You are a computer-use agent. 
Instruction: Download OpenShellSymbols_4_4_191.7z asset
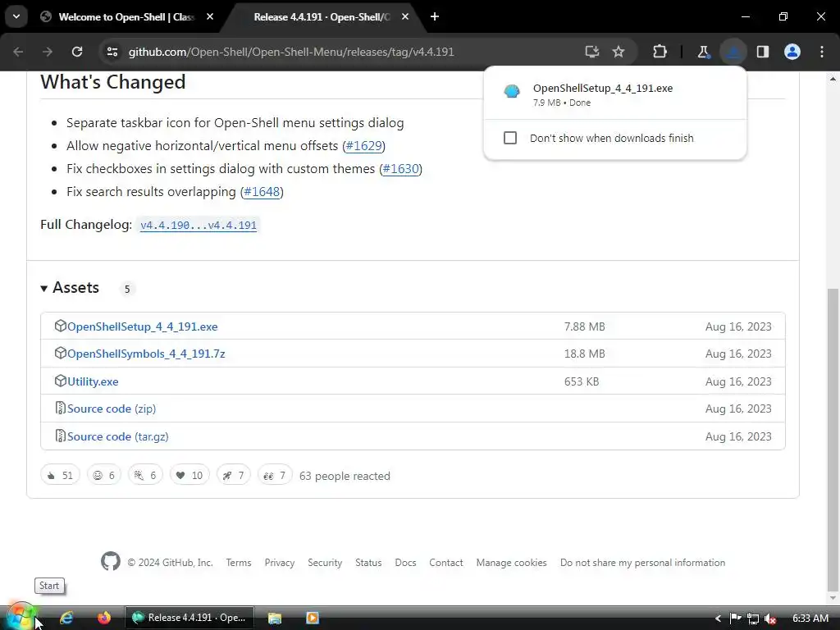click(146, 354)
